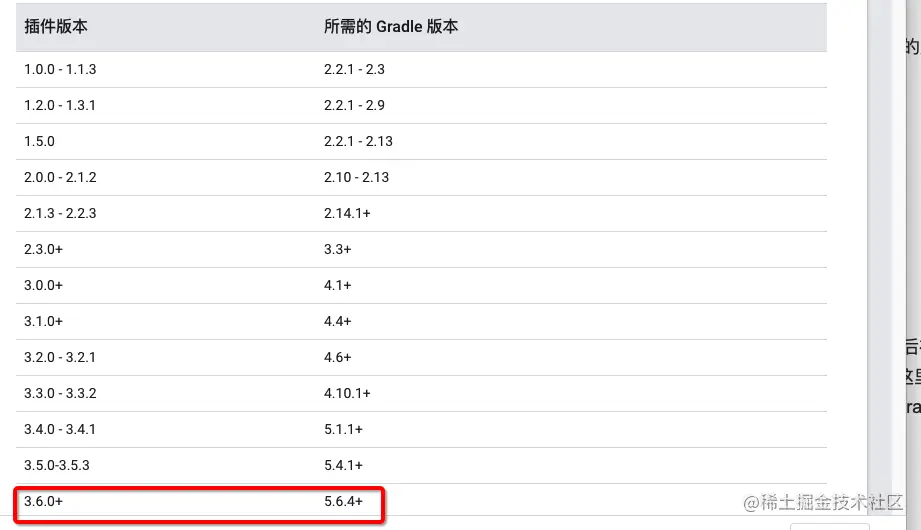Viewport: 921px width, 530px height.
Task: Click Gradle version 5.1.1+ cell
Action: [344, 430]
